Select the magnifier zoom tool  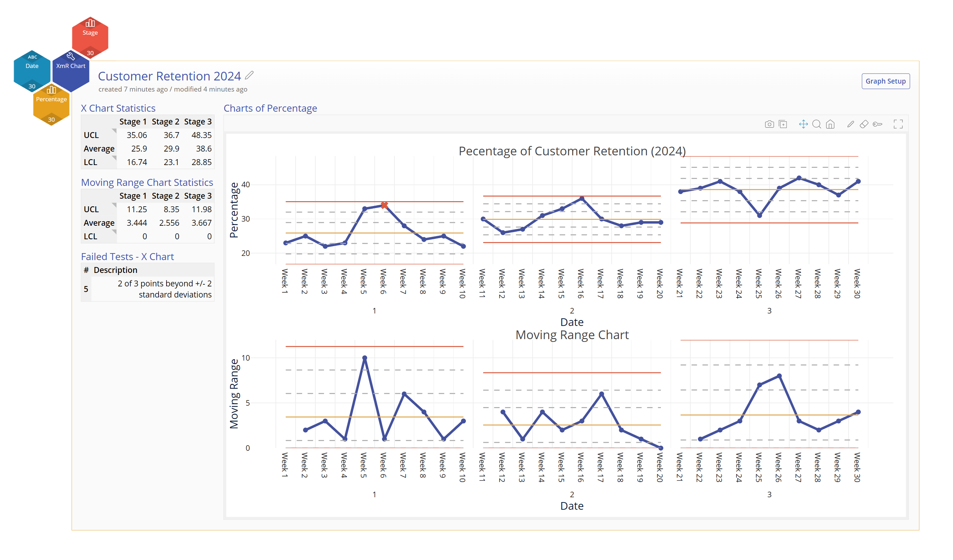[x=816, y=124]
